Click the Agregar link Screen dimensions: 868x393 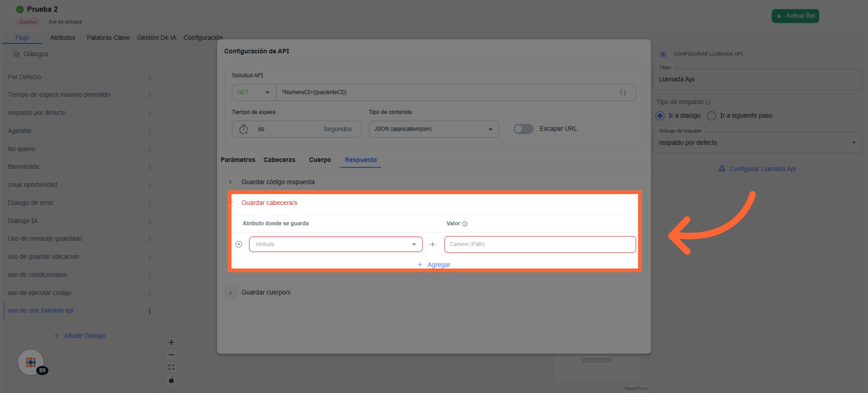(x=434, y=265)
